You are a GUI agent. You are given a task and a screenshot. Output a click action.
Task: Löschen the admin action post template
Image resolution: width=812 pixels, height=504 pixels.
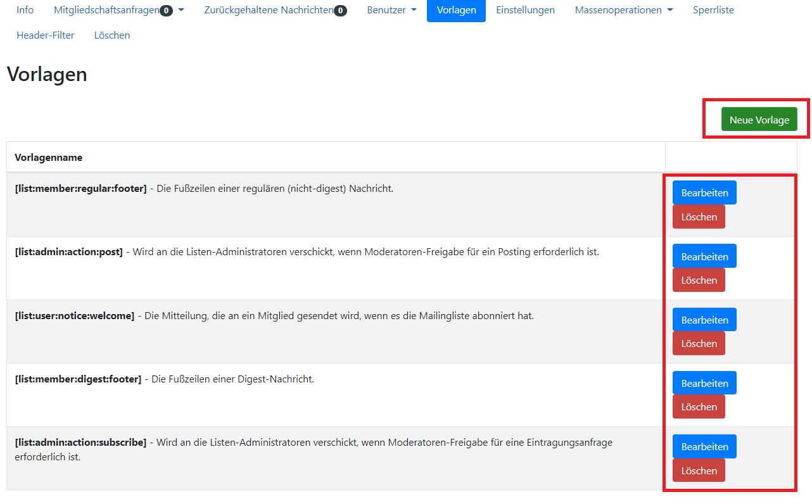tap(699, 280)
